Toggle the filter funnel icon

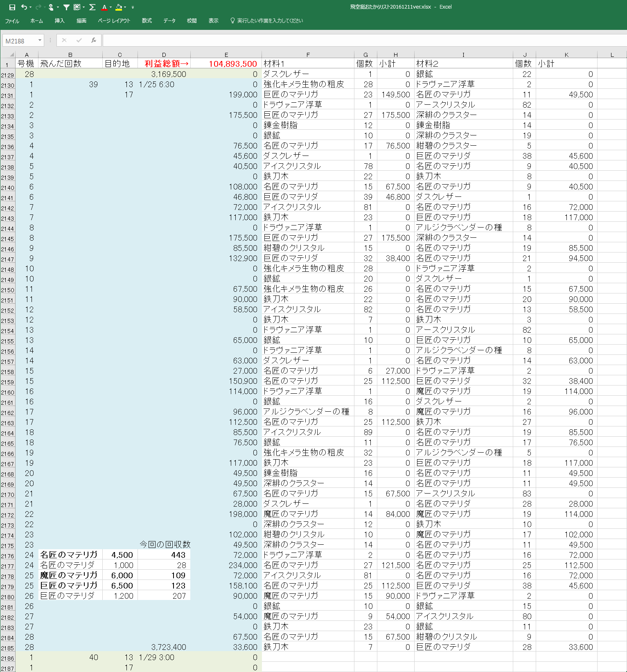66,7
